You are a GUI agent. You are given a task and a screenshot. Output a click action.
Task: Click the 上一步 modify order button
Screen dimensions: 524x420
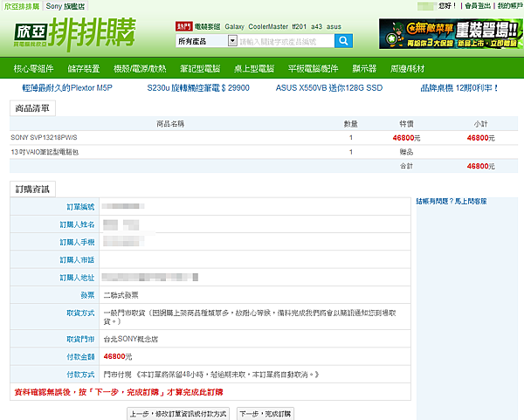178,414
